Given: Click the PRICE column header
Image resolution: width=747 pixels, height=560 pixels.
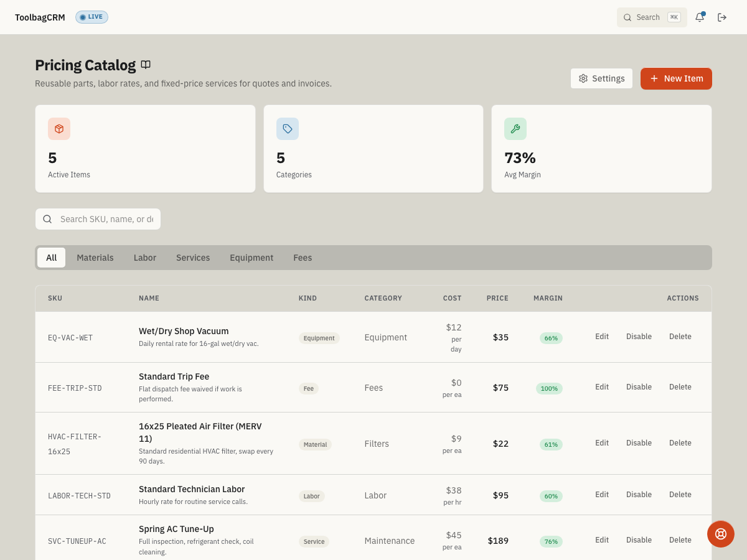Looking at the screenshot, I should pos(497,298).
